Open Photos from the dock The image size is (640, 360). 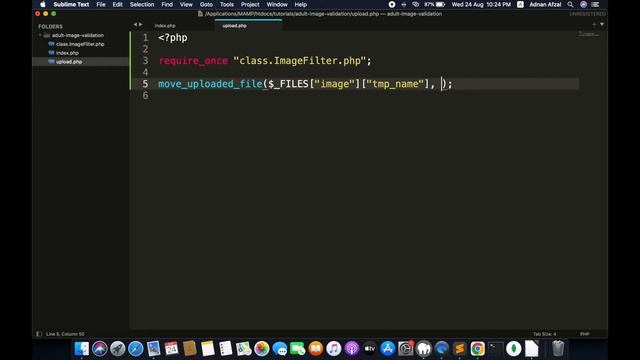click(x=262, y=349)
